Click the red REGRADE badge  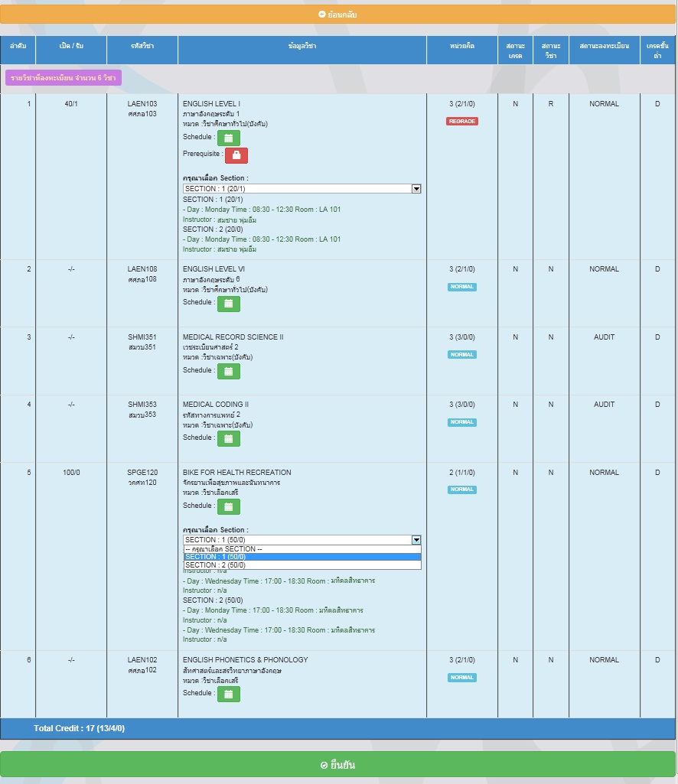(x=462, y=121)
